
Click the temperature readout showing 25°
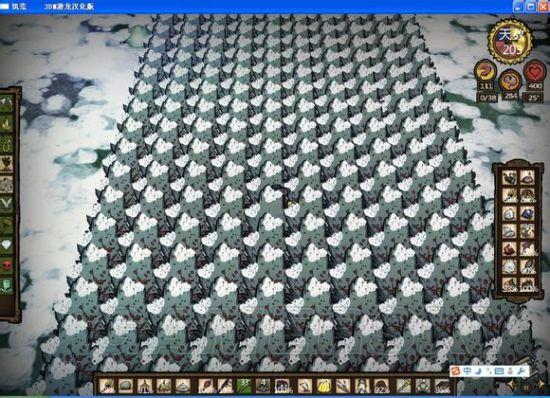(x=533, y=98)
